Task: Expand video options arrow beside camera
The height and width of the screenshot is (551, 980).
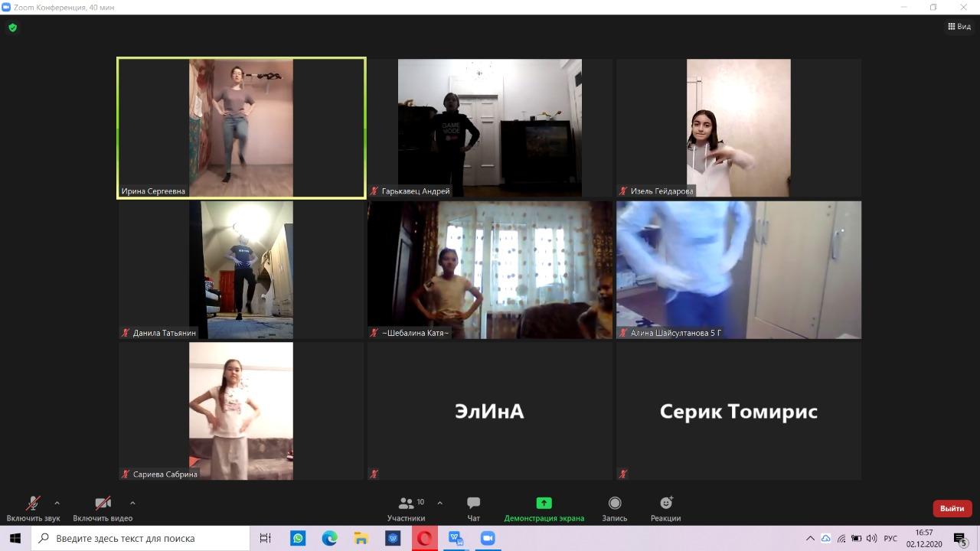Action: pos(132,503)
